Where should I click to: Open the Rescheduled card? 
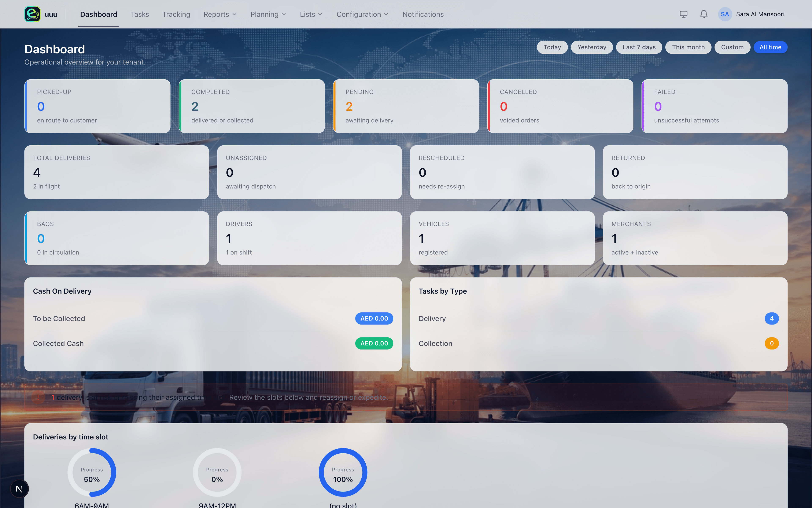coord(502,172)
